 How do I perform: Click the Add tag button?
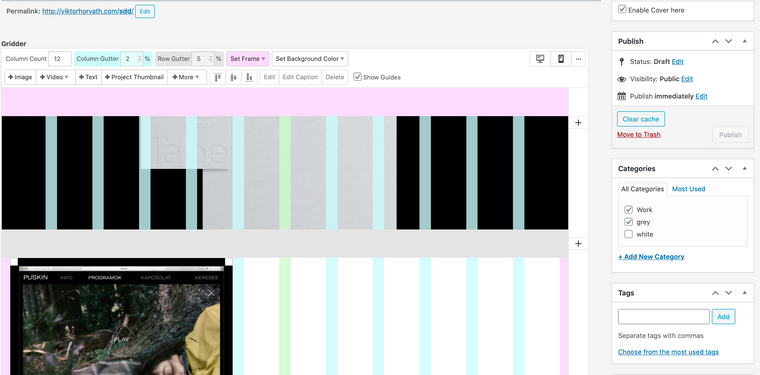click(x=723, y=317)
